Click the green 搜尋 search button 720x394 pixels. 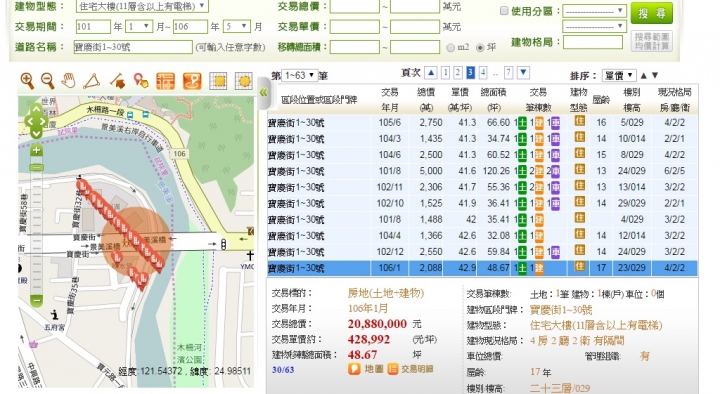pos(652,13)
